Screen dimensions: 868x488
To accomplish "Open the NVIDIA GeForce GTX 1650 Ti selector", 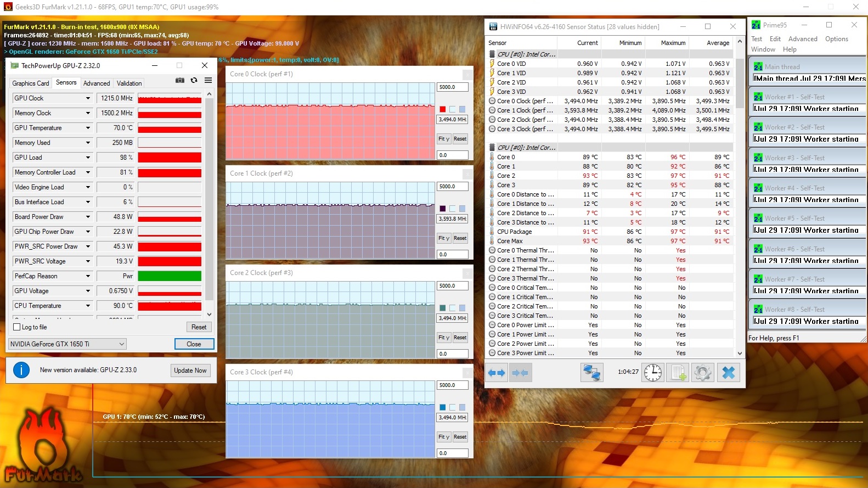I will point(67,344).
